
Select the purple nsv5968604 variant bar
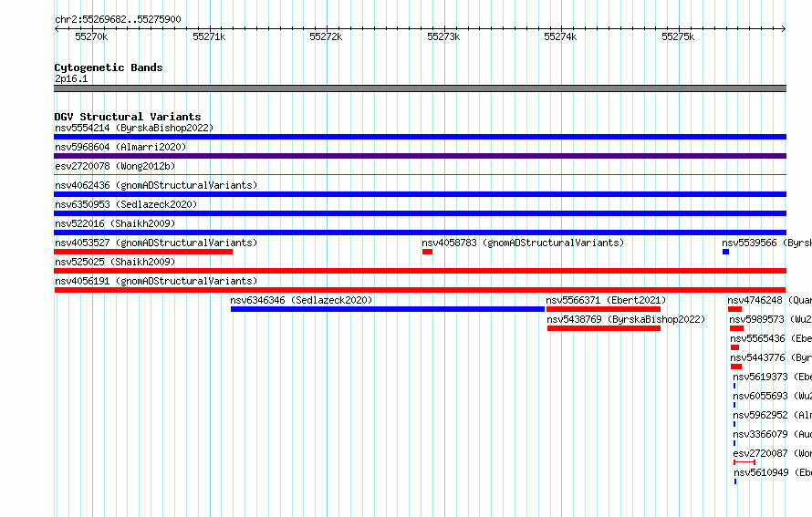tap(420, 156)
